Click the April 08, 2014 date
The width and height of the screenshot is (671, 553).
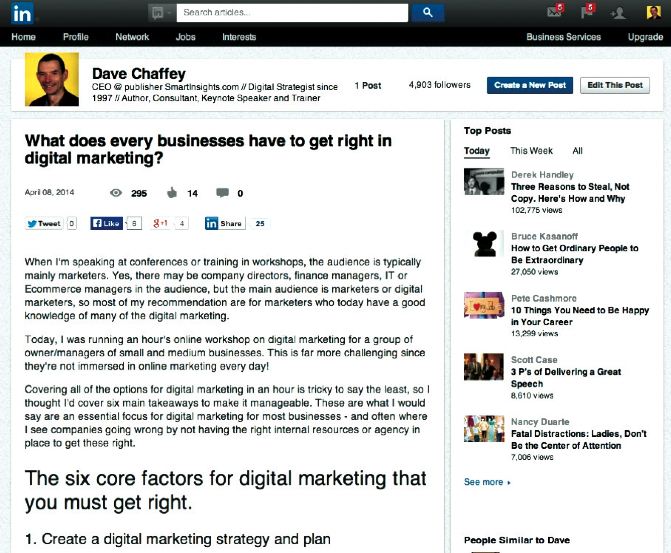49,192
